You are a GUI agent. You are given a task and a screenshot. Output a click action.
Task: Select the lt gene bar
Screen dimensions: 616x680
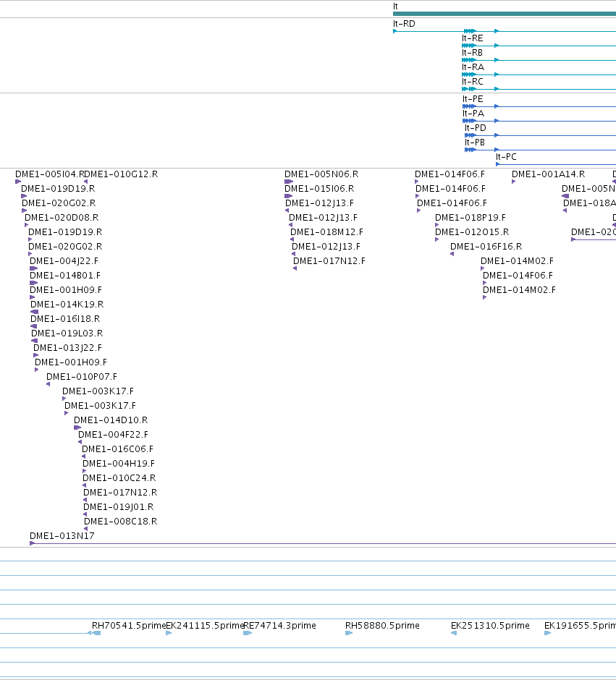[x=504, y=14]
